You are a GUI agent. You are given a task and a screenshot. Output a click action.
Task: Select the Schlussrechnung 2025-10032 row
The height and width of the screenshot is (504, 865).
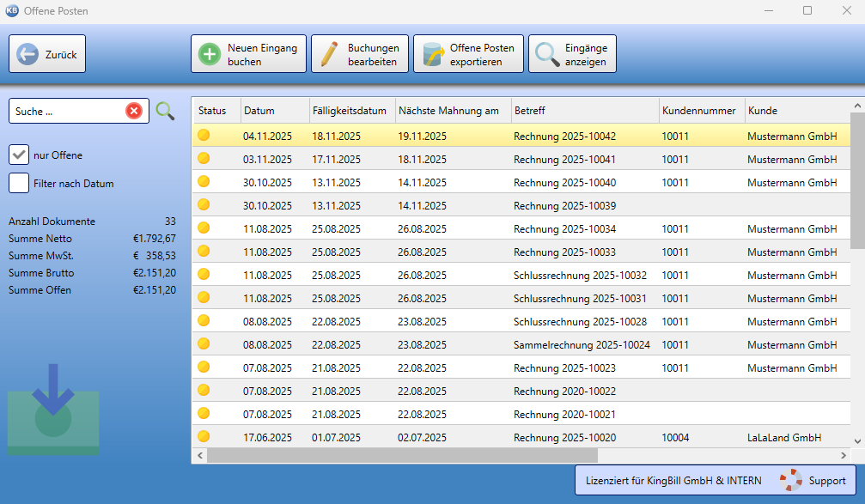click(x=580, y=275)
